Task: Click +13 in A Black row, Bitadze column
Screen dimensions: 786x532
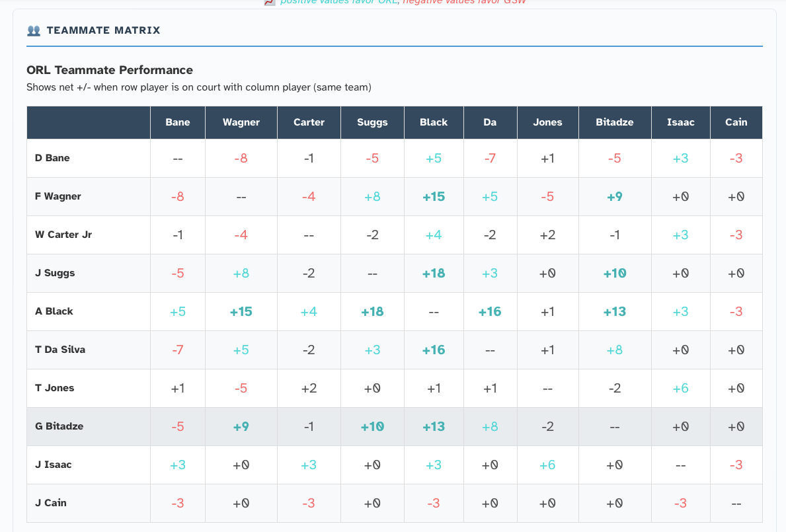Action: pos(615,311)
